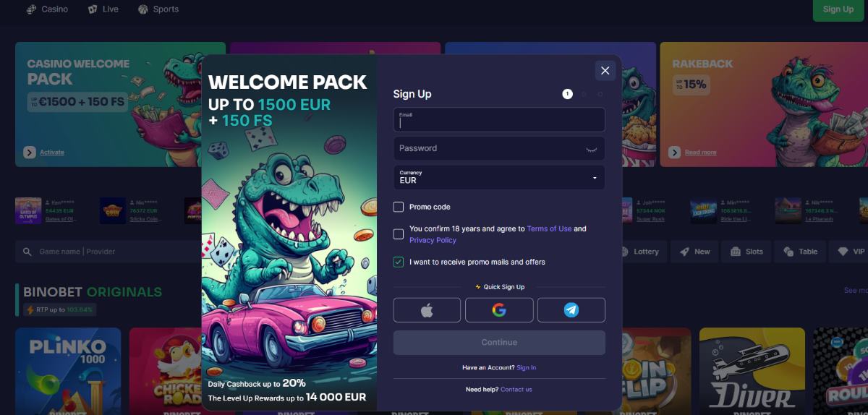Uncheck receive promo mails checkbox

(399, 262)
